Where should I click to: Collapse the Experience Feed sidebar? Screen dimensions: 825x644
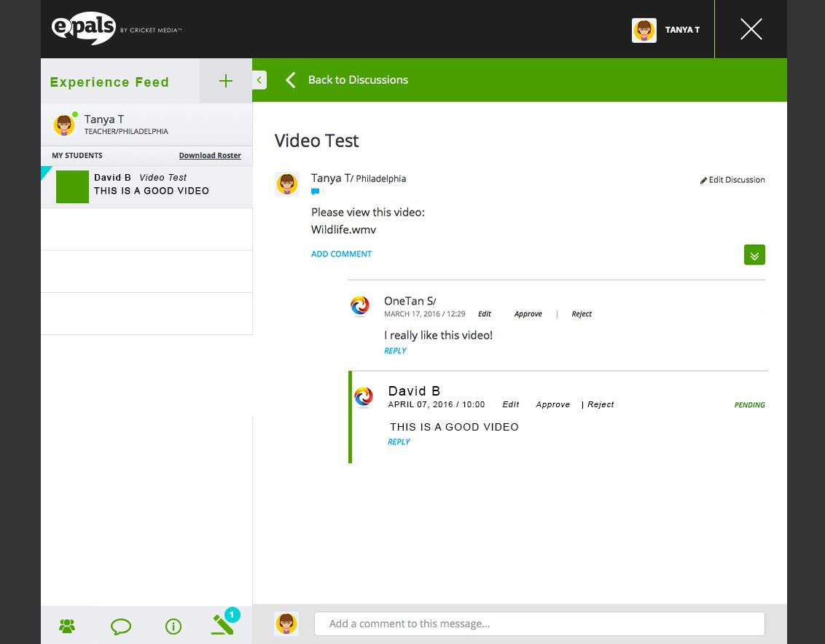259,80
